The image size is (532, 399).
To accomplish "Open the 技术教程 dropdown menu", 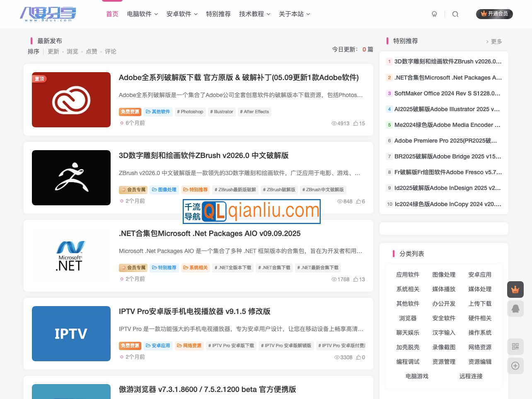I will click(254, 14).
